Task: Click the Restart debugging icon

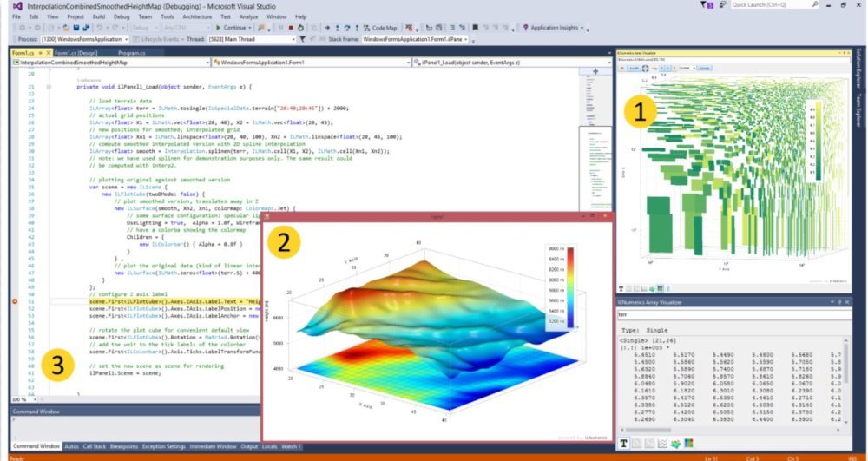Action: [x=301, y=28]
